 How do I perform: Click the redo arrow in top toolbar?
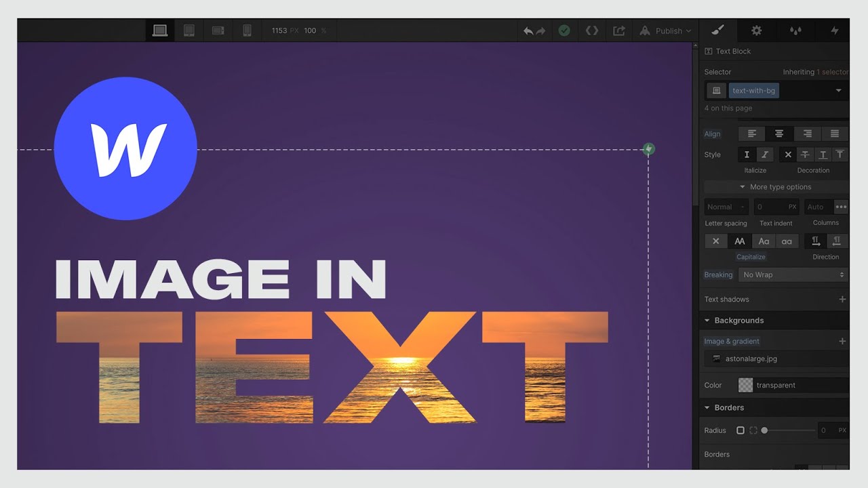pos(540,31)
